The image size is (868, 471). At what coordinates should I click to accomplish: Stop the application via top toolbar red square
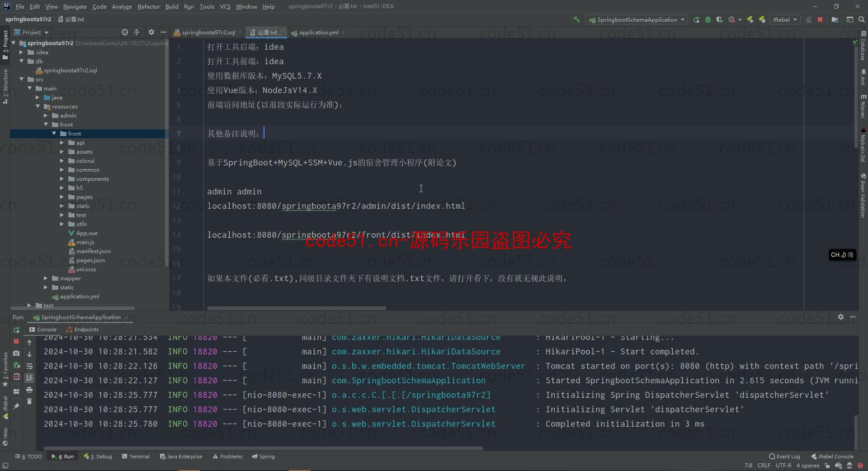coord(820,19)
